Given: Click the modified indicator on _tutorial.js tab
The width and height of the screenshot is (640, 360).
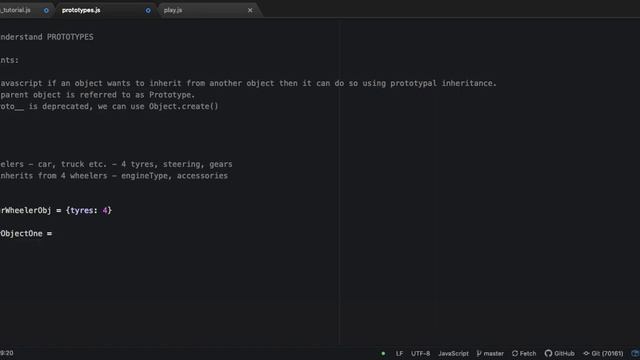Looking at the screenshot, I should [46, 10].
